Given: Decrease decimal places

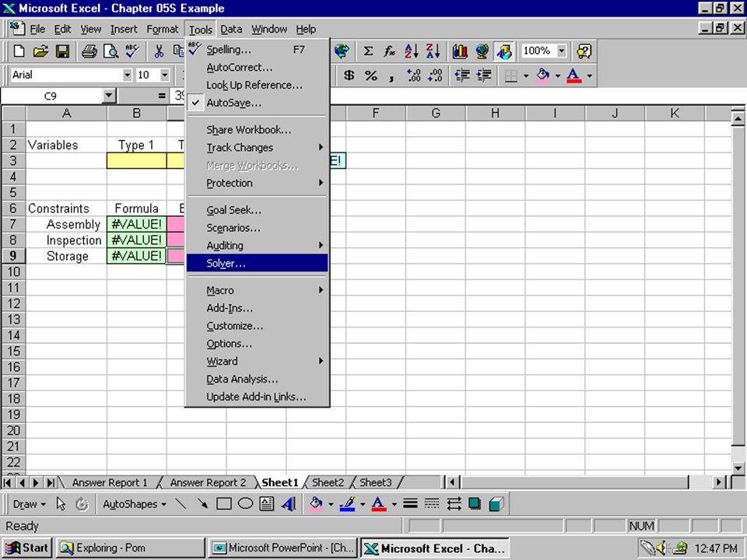Looking at the screenshot, I should [435, 75].
